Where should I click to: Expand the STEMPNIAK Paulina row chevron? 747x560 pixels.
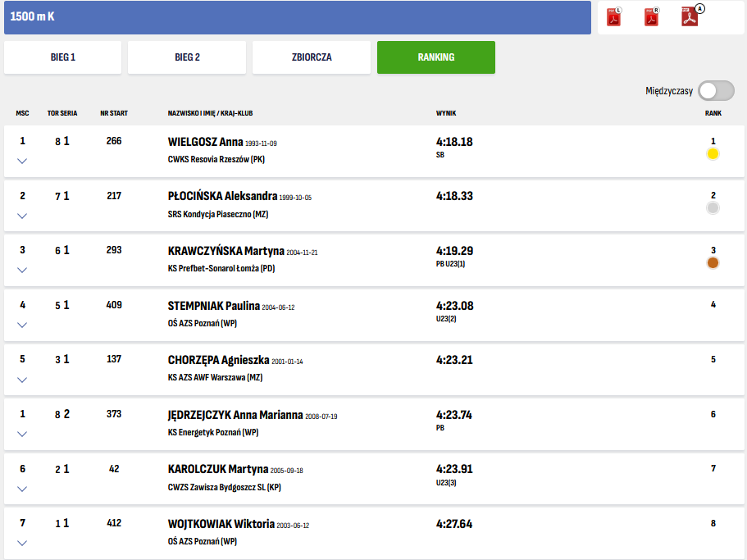22,325
